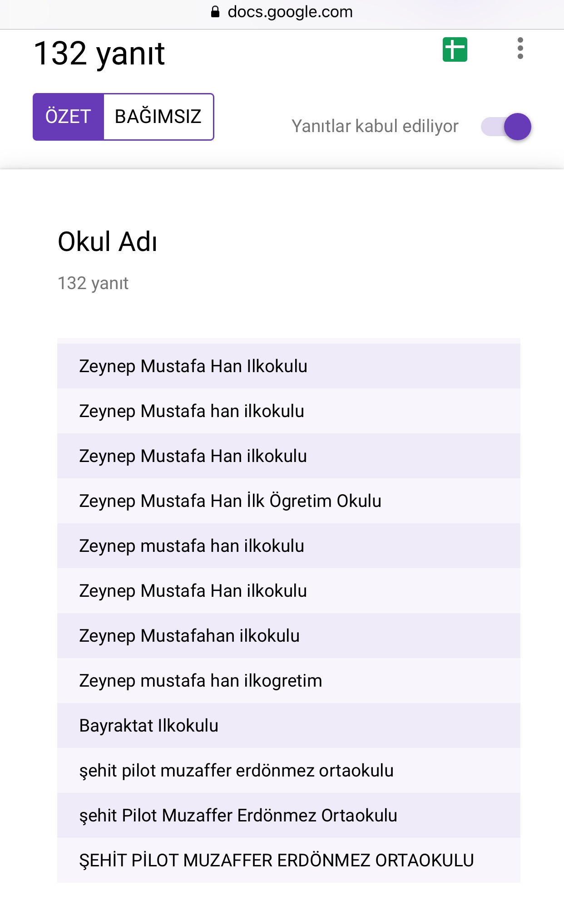Click the "Yanıtlar kabul ediliyor" label

click(x=375, y=126)
